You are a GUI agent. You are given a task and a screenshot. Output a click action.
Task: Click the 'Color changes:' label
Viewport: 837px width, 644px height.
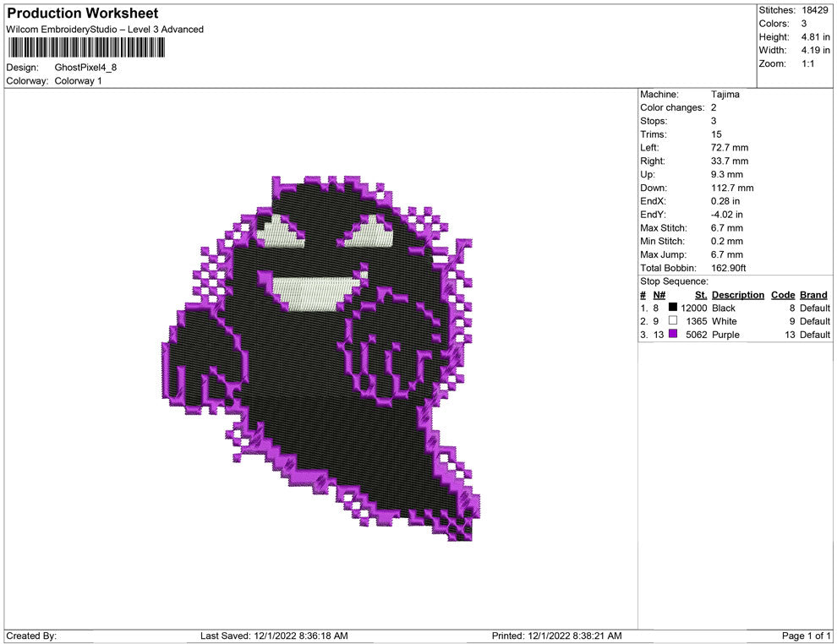[x=672, y=108]
